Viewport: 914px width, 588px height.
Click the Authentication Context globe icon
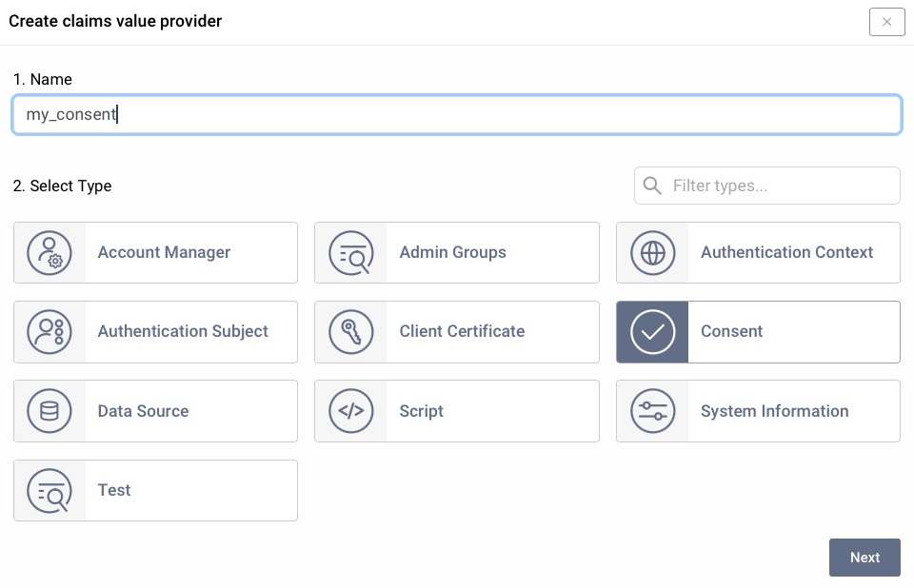point(652,252)
